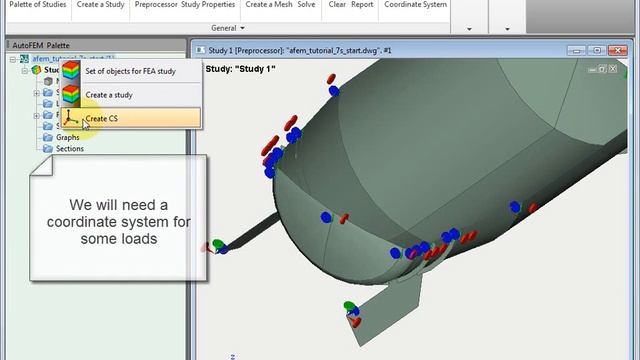Maximize the Study 1 Preprocessor window
This screenshot has width=640, height=360.
coord(597,51)
